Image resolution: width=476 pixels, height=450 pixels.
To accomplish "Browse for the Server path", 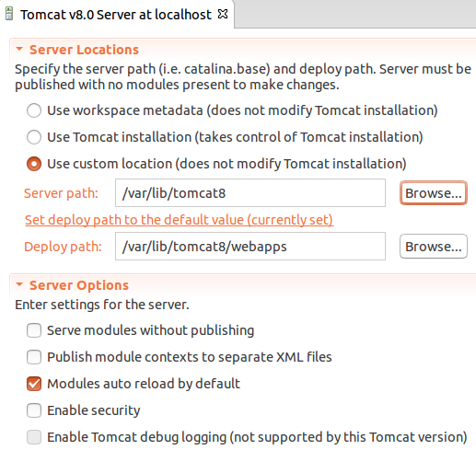I will (434, 193).
